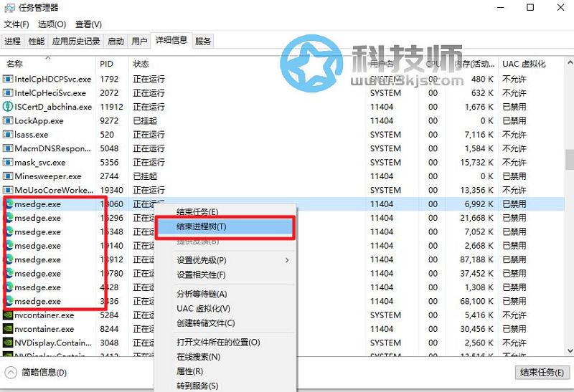Open the 选项(O) menu
Viewport: 574px width, 392px height.
coord(52,24)
